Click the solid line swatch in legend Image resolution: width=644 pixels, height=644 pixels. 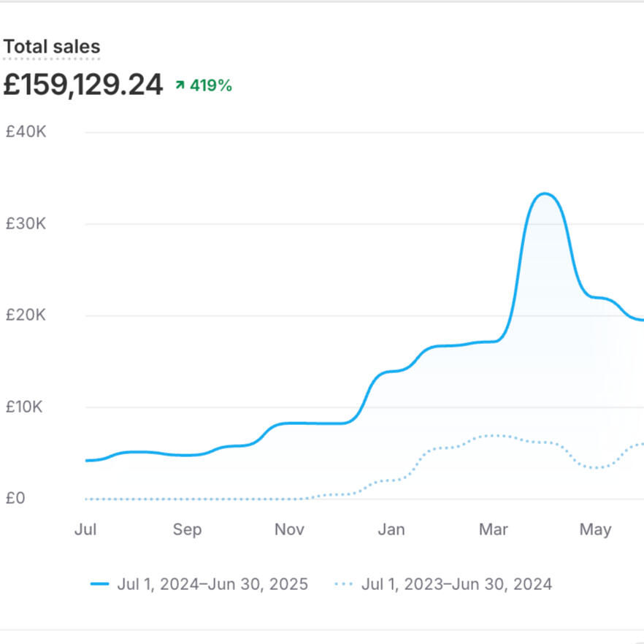click(x=99, y=584)
